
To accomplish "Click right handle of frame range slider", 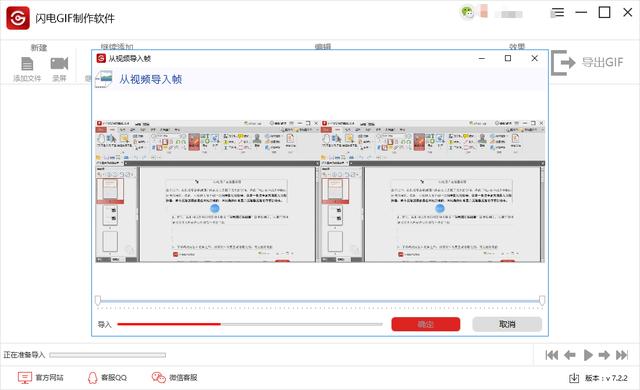I will pos(542,301).
